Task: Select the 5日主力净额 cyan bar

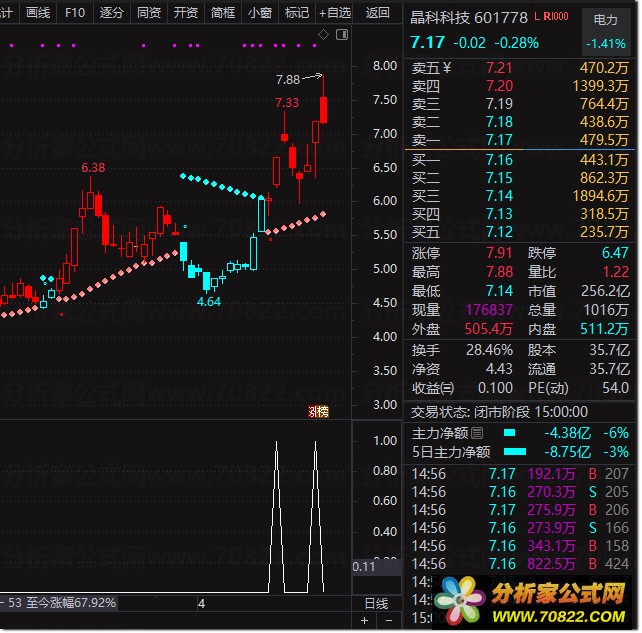Action: click(x=515, y=452)
